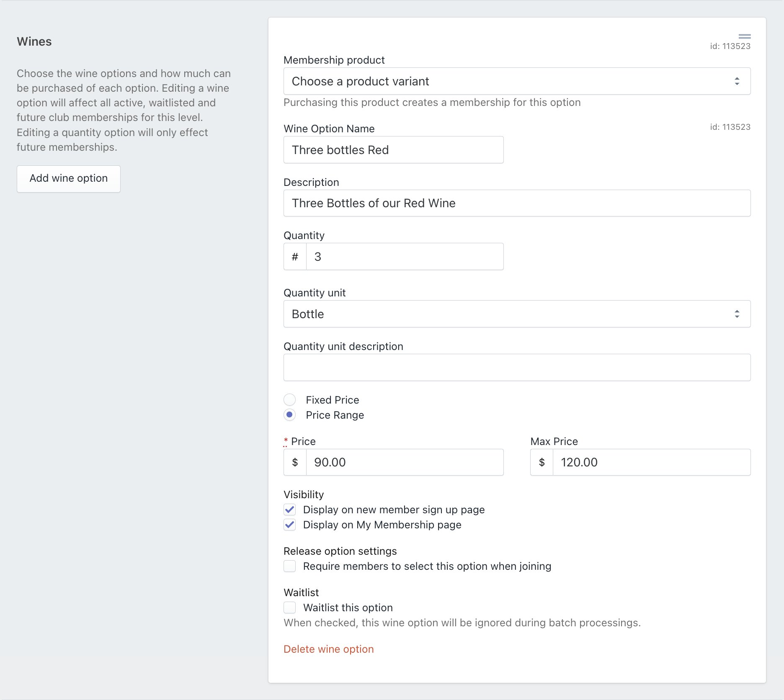Click the Delete wine option link
Viewport: 784px width, 700px height.
point(329,649)
